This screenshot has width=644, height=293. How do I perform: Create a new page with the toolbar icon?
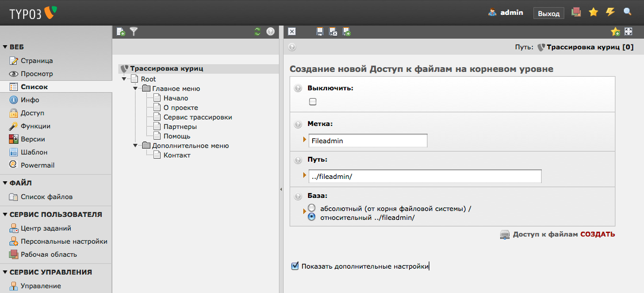point(121,31)
